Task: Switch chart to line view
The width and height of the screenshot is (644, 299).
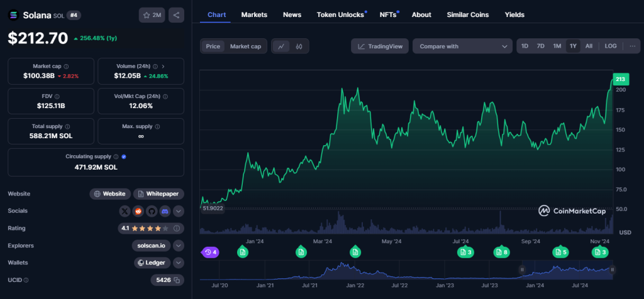Action: pos(281,46)
